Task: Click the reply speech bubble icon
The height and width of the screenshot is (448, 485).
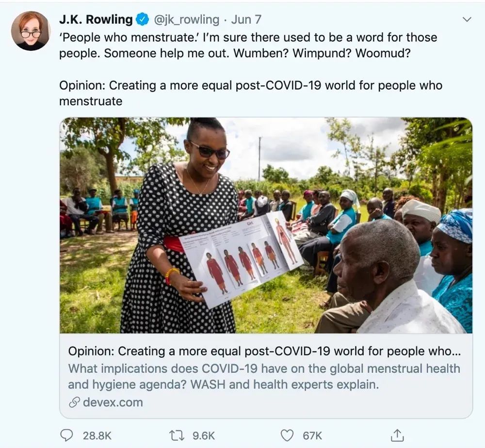Action: point(66,435)
